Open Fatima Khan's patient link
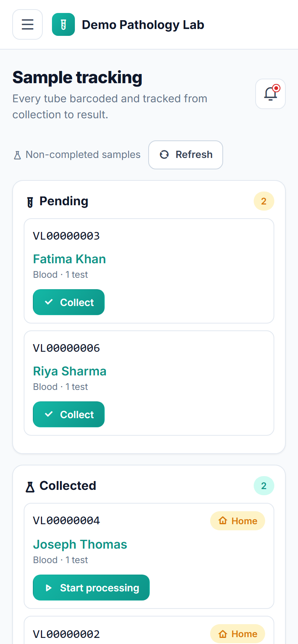 point(70,259)
